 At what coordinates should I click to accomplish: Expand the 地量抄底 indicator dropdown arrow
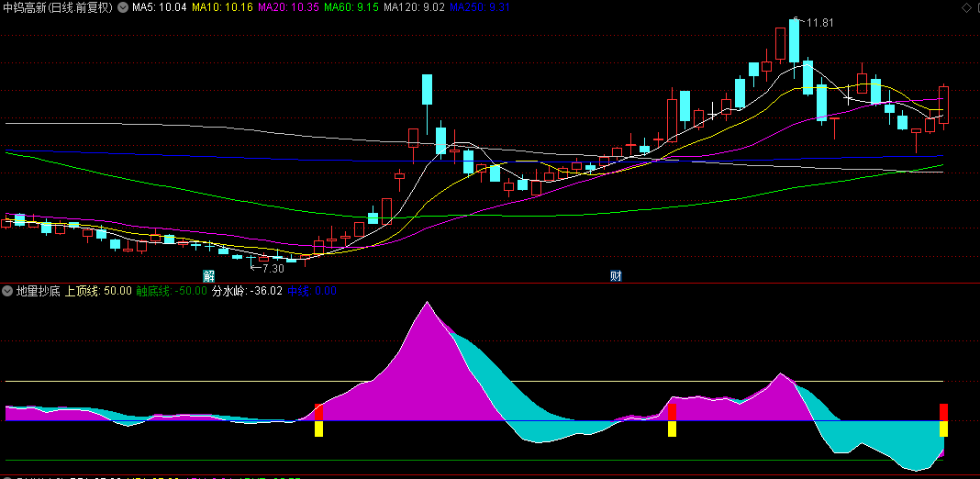(7, 291)
